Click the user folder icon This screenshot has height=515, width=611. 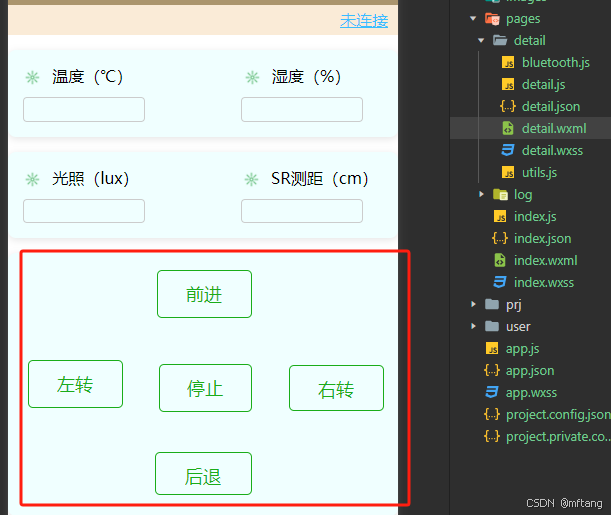click(492, 326)
